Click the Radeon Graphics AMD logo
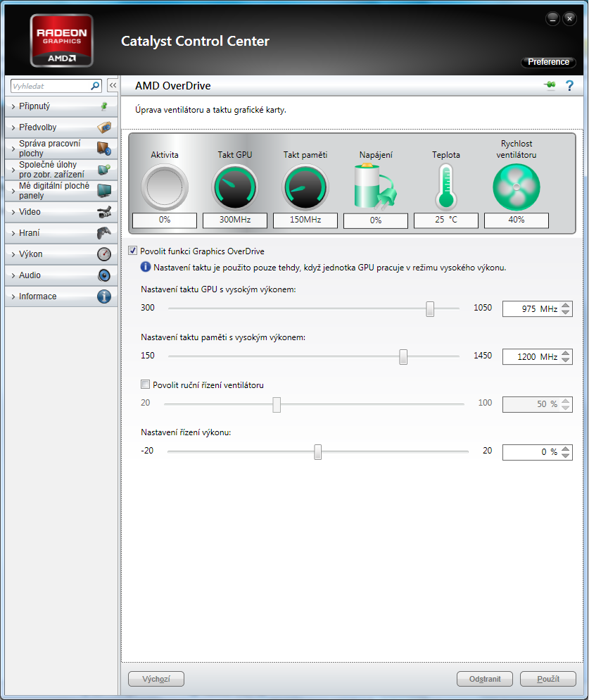Image resolution: width=589 pixels, height=700 pixels. click(x=62, y=41)
